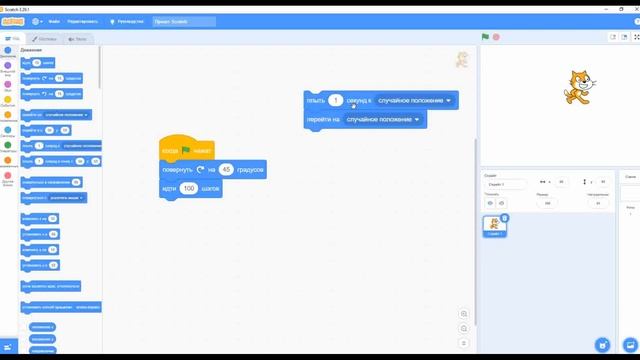Image resolution: width=640 pixels, height=360 pixels.
Task: Open the Scratch logo in the menu bar
Action: [13, 22]
